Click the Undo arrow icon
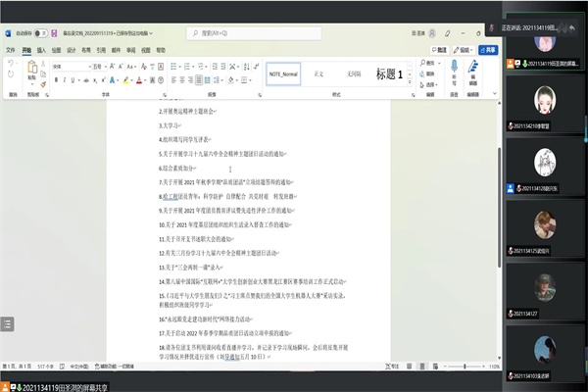The height and width of the screenshot is (392, 588). (x=10, y=65)
